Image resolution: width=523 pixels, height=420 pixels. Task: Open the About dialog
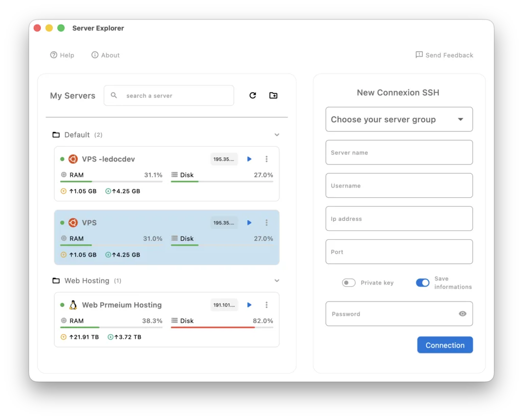tap(105, 55)
